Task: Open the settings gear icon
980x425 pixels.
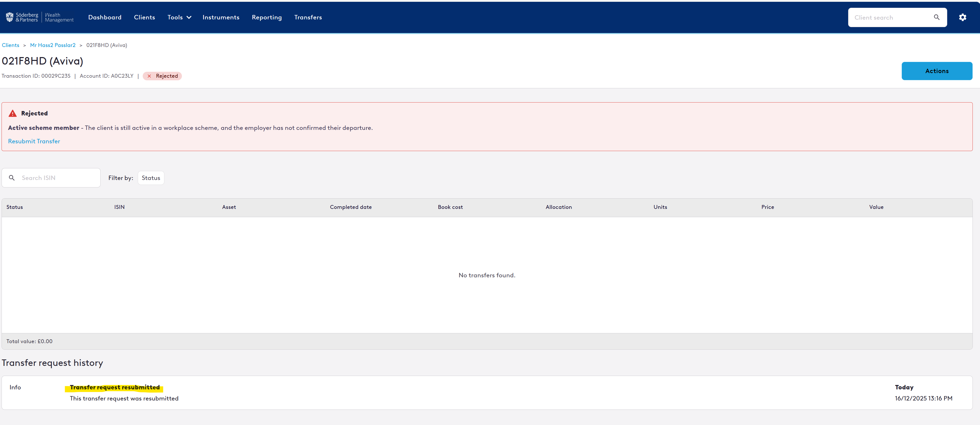Action: [x=962, y=18]
